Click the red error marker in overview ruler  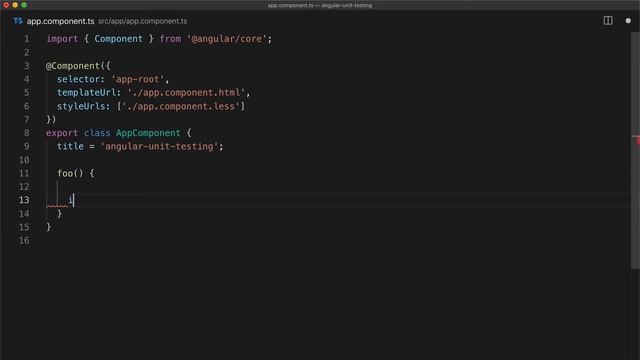637,141
